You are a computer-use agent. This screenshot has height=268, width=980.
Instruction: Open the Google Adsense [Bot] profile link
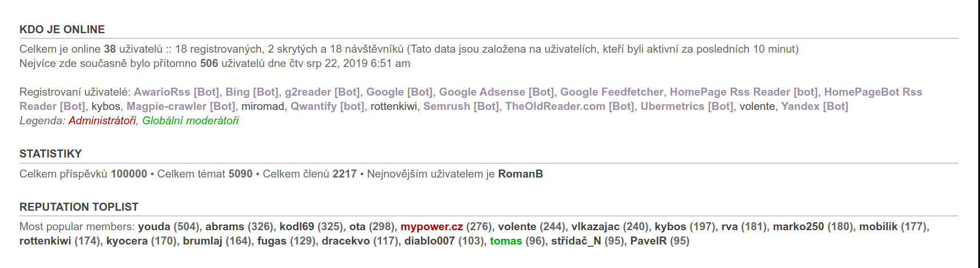coord(496,92)
